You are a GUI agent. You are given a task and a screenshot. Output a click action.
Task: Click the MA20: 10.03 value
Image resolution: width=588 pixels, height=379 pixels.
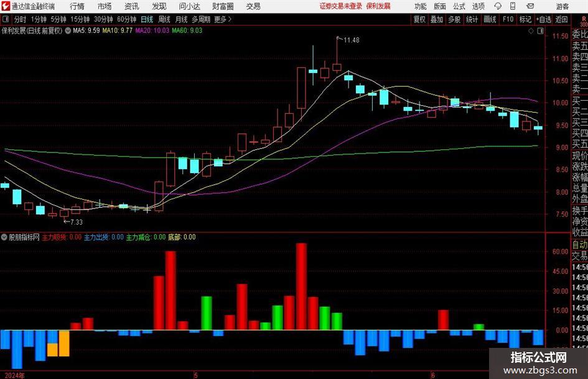pyautogui.click(x=152, y=30)
